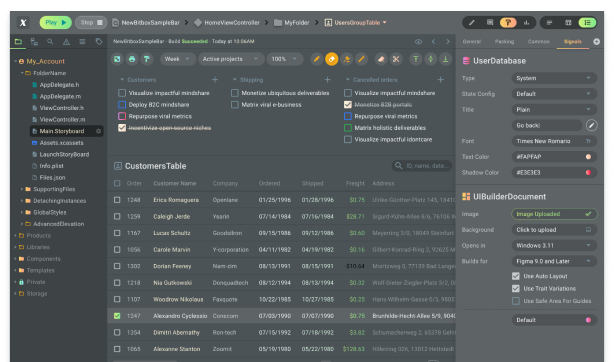The image size is (614, 362).
Task: Click the Image Uploaded button
Action: (554, 214)
